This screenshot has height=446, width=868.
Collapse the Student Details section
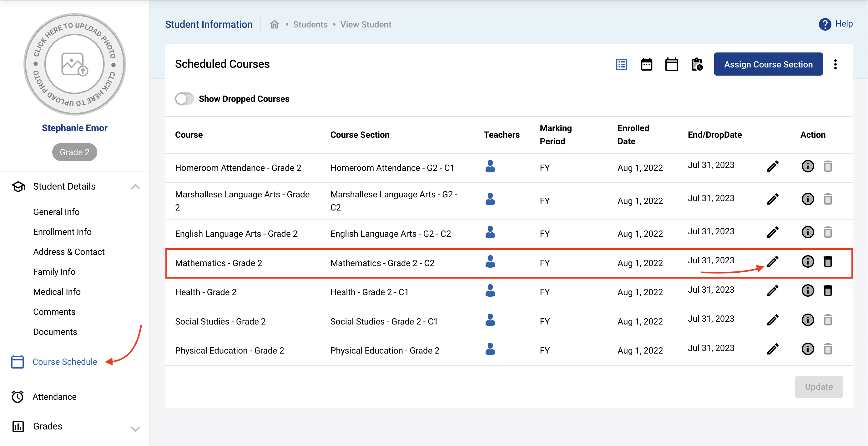pos(135,186)
